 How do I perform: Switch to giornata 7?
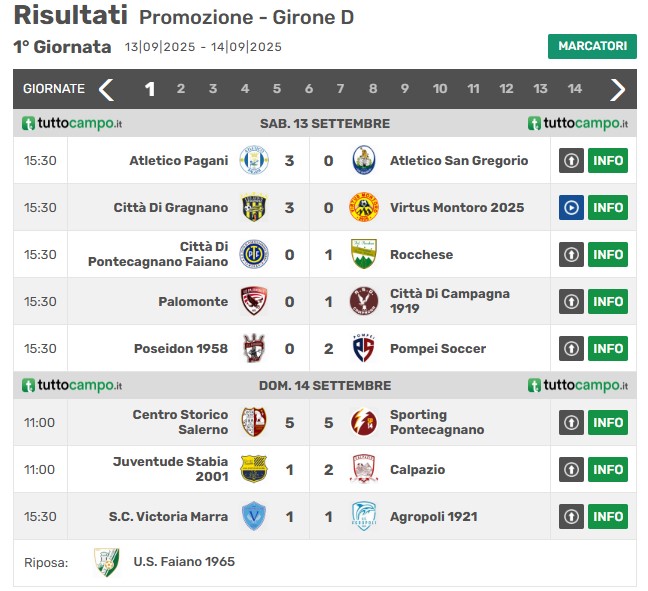tap(340, 89)
